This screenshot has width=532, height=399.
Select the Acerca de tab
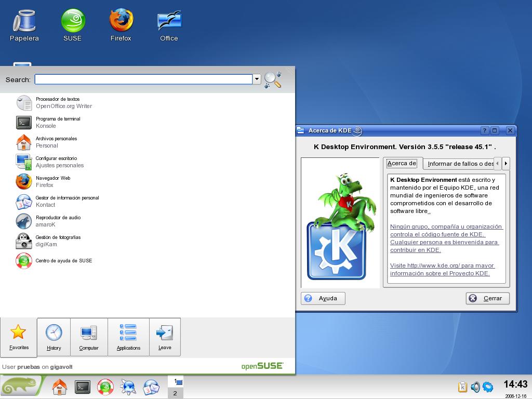point(402,163)
